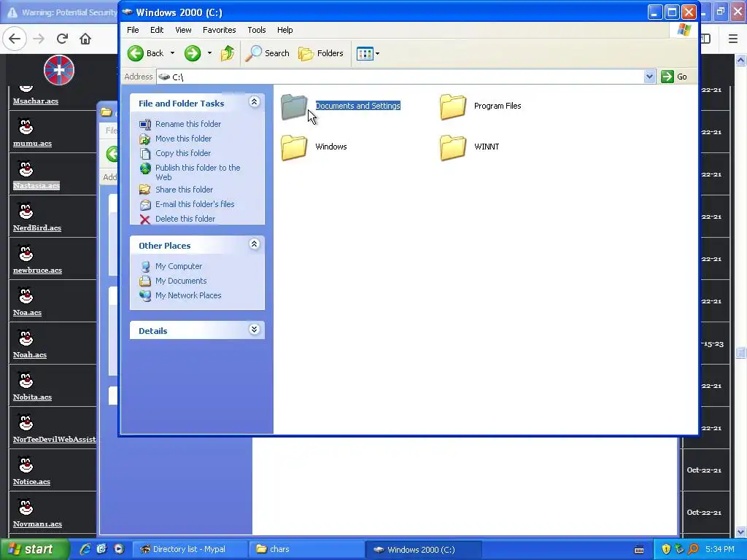Open NerdBird.acs link in Mypal

point(37,228)
